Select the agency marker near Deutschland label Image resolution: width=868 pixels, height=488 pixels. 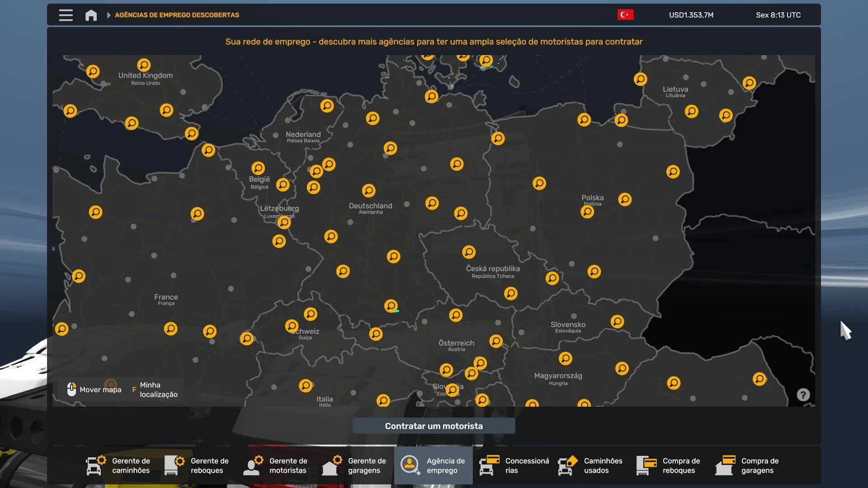368,191
